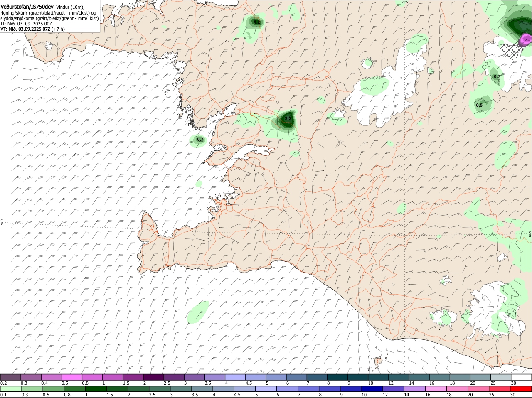
Task: Click the IT: Mið. 03. 09. 2025 00Z line
Action: pos(26,24)
